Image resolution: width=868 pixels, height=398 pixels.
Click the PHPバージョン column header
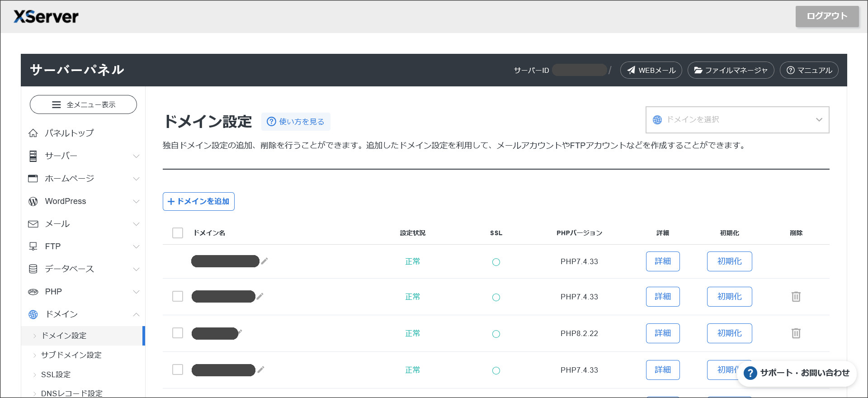click(x=579, y=233)
